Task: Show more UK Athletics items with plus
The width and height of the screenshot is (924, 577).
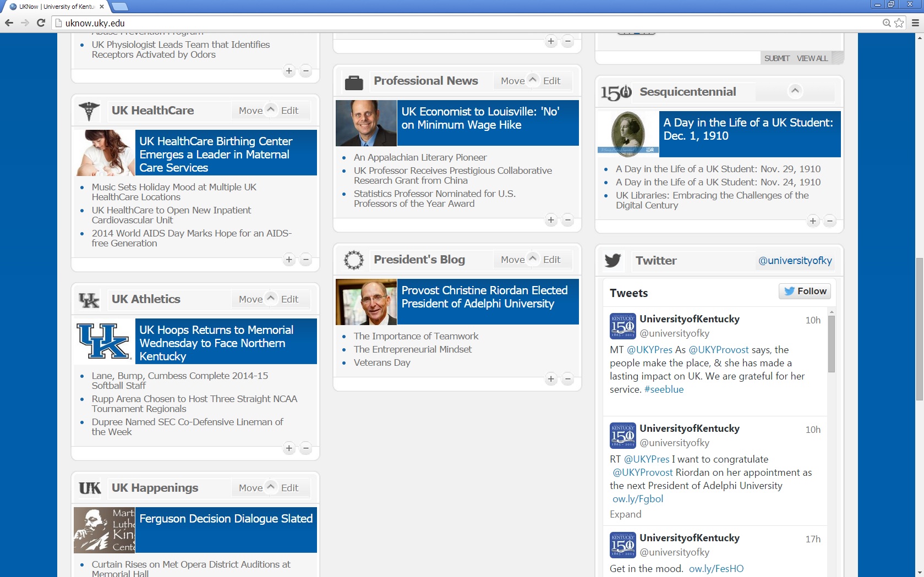Action: [289, 448]
